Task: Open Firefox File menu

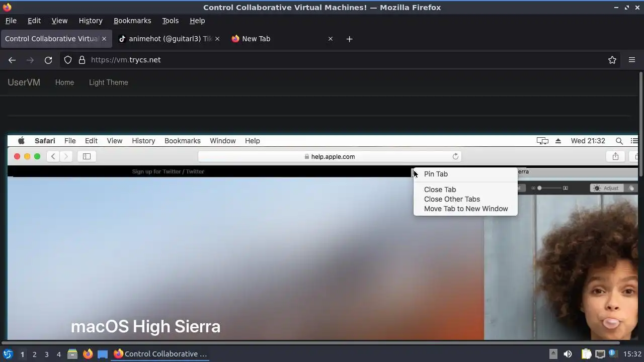Action: [x=11, y=21]
